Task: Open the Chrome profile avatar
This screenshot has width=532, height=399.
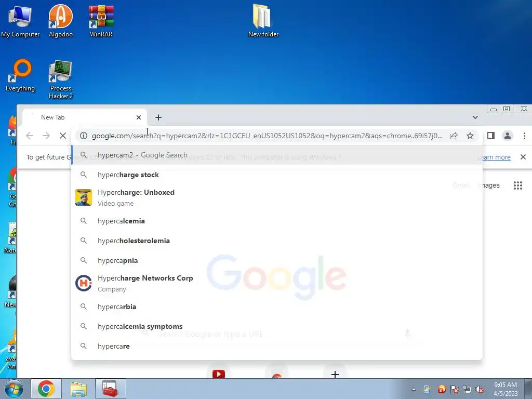Action: [507, 136]
